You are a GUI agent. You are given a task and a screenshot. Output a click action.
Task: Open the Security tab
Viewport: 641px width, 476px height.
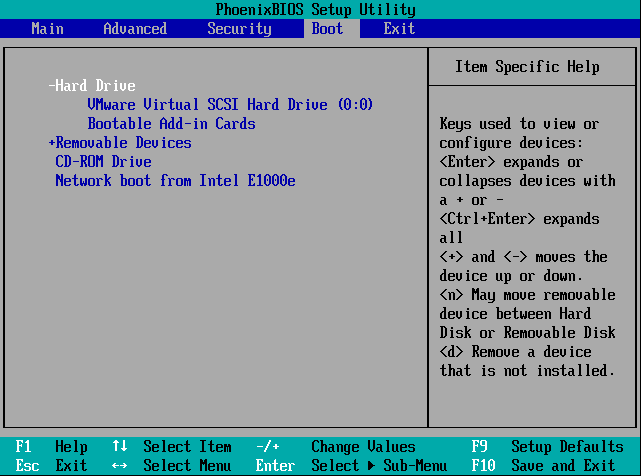point(239,29)
